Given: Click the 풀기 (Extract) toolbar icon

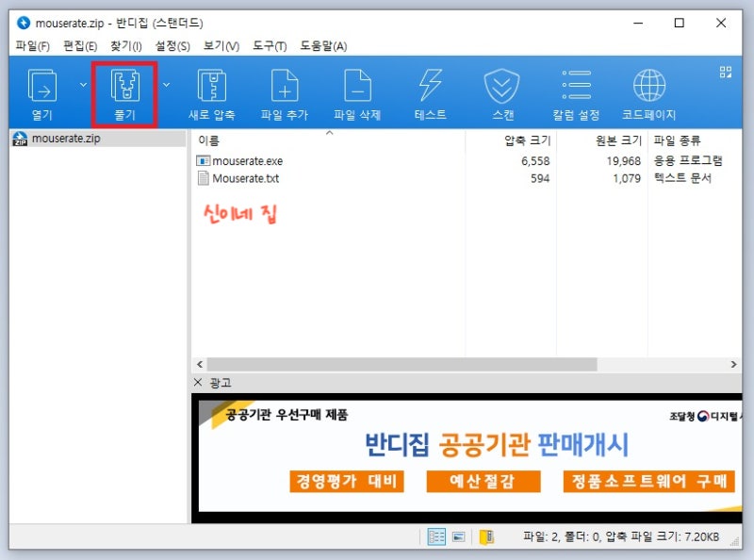Looking at the screenshot, I should pyautogui.click(x=123, y=92).
